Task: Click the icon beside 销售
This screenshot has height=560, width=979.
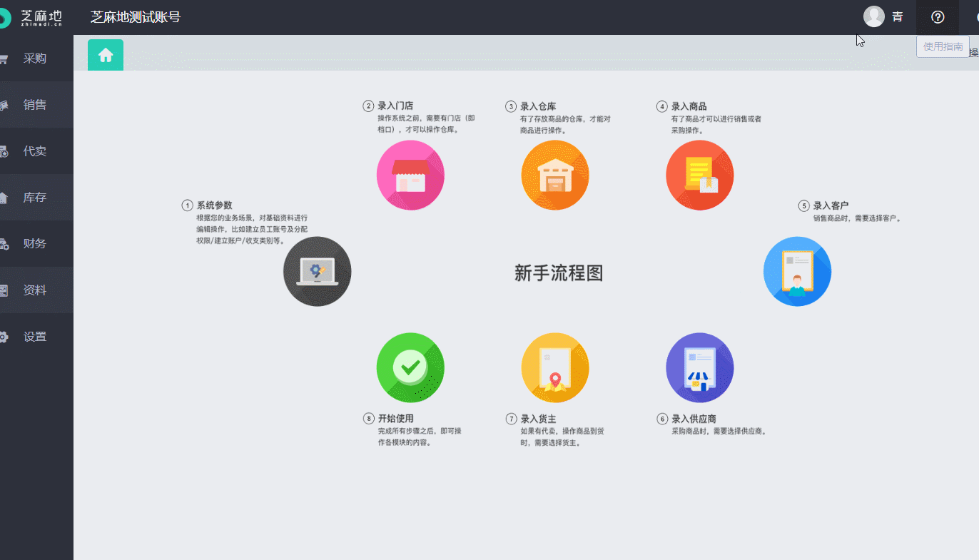Action: pyautogui.click(x=4, y=106)
